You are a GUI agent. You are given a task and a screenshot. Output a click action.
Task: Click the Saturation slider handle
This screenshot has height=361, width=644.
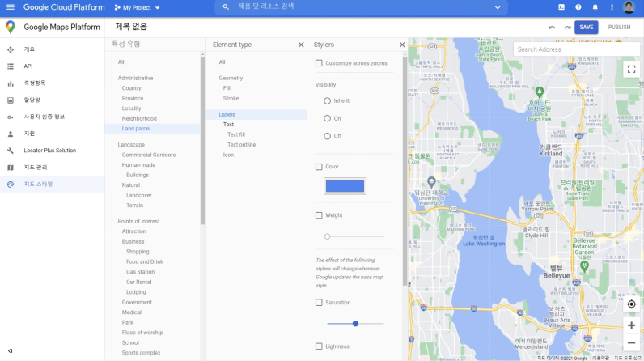[355, 324]
